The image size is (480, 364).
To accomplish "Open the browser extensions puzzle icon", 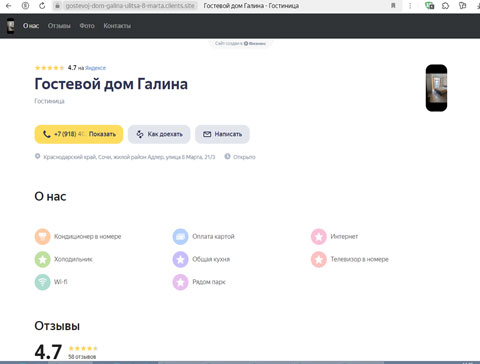I will pos(446,6).
